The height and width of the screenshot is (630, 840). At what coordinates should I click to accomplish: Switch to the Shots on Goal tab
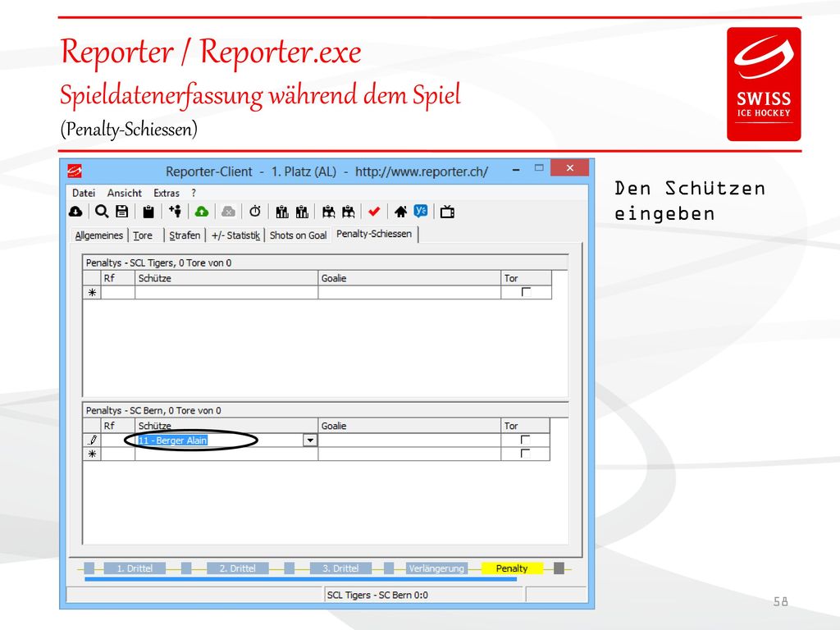pyautogui.click(x=298, y=235)
